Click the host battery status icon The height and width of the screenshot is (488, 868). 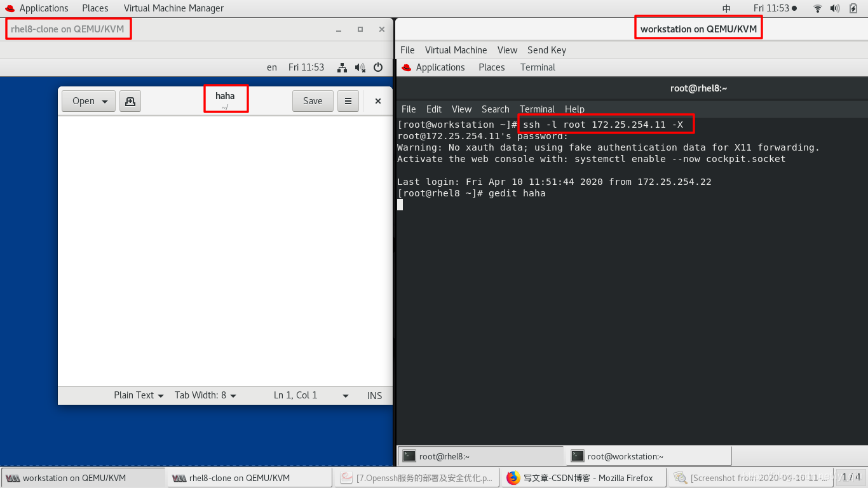[x=853, y=8]
